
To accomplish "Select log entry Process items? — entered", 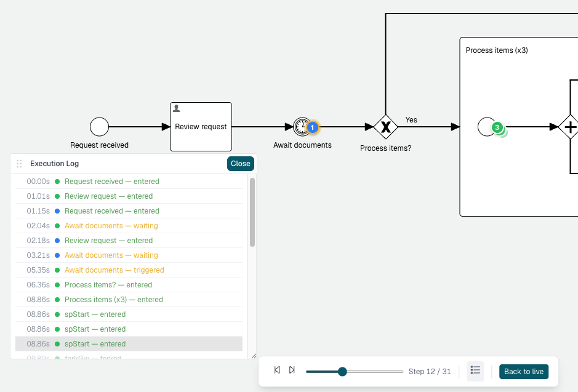I will click(129, 285).
